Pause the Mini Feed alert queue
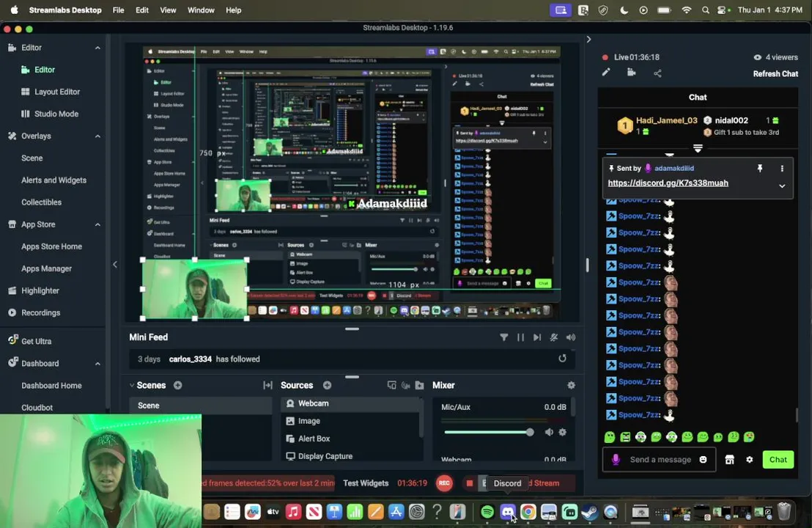Image resolution: width=812 pixels, height=528 pixels. 520,337
